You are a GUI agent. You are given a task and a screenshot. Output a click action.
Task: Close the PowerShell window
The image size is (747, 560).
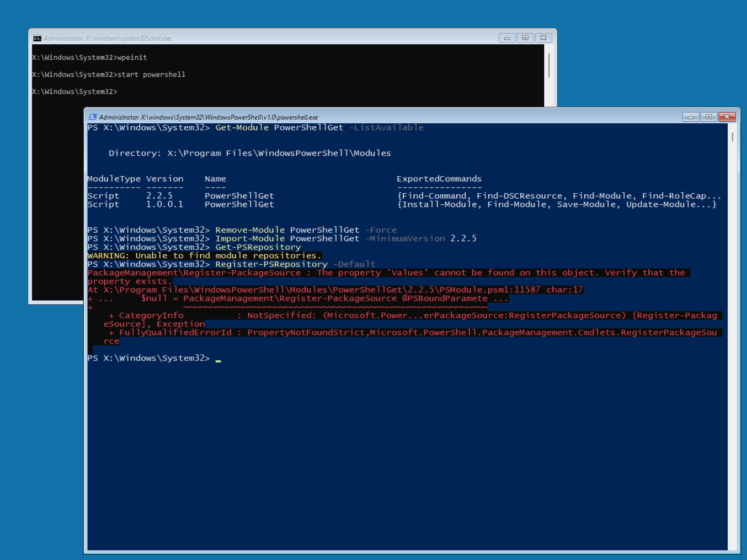[x=727, y=117]
